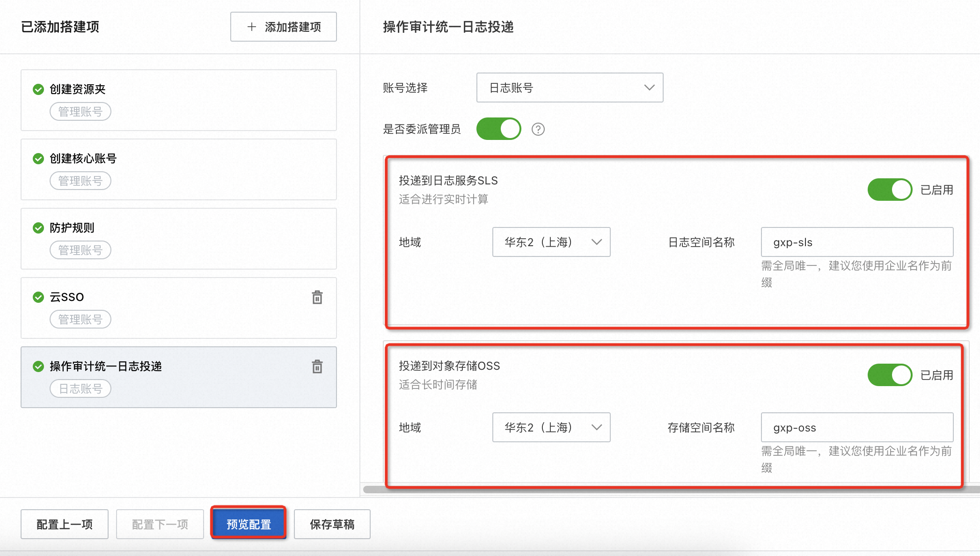This screenshot has width=980, height=556.
Task: Click plus icon in 添加搭建项 button
Action: tap(252, 27)
